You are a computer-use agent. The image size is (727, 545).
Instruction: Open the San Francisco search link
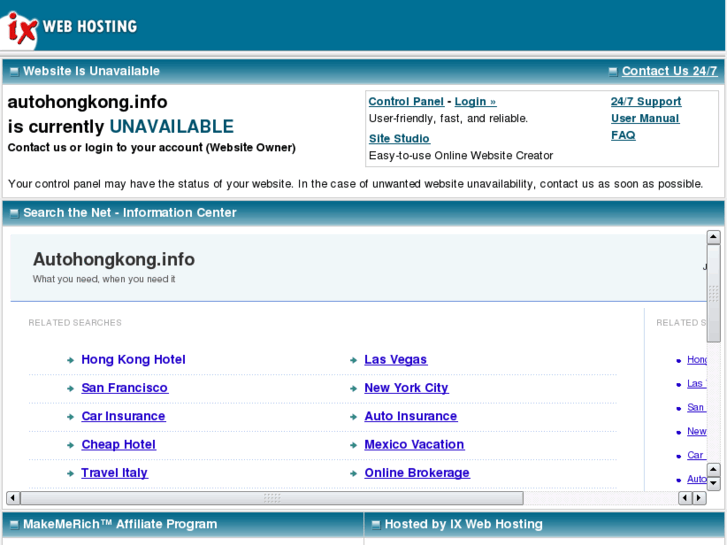coord(125,388)
